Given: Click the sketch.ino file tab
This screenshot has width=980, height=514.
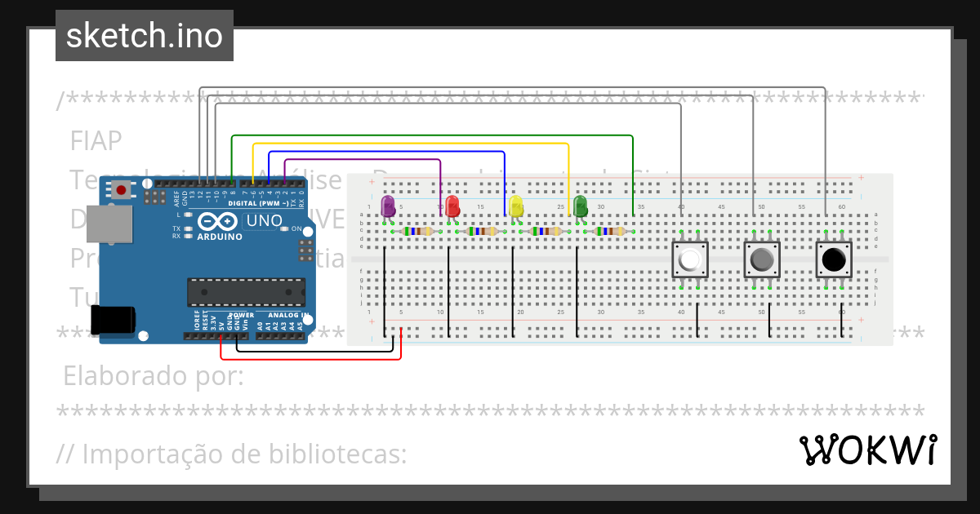Looking at the screenshot, I should point(145,36).
